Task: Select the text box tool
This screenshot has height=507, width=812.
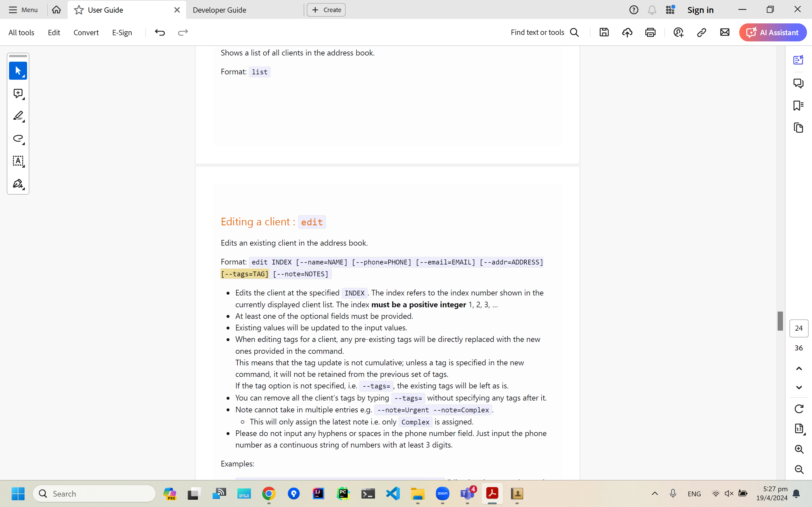Action: point(18,161)
